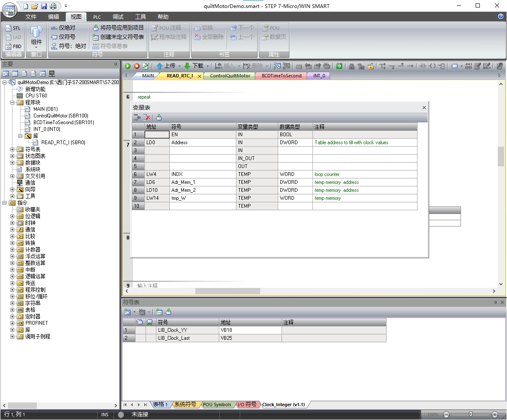Screen dimensions: 507x420
Task: Open help via the blue question icon
Action: pyautogui.click(x=501, y=17)
